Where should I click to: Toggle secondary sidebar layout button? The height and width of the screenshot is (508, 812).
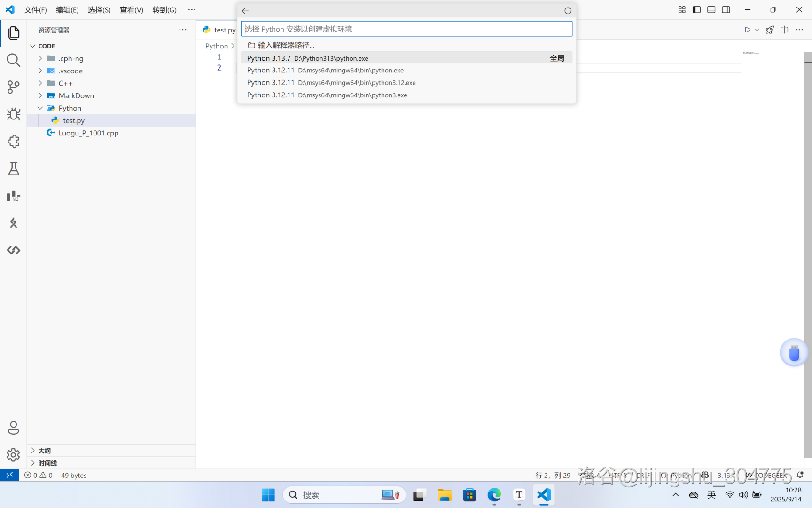point(726,10)
